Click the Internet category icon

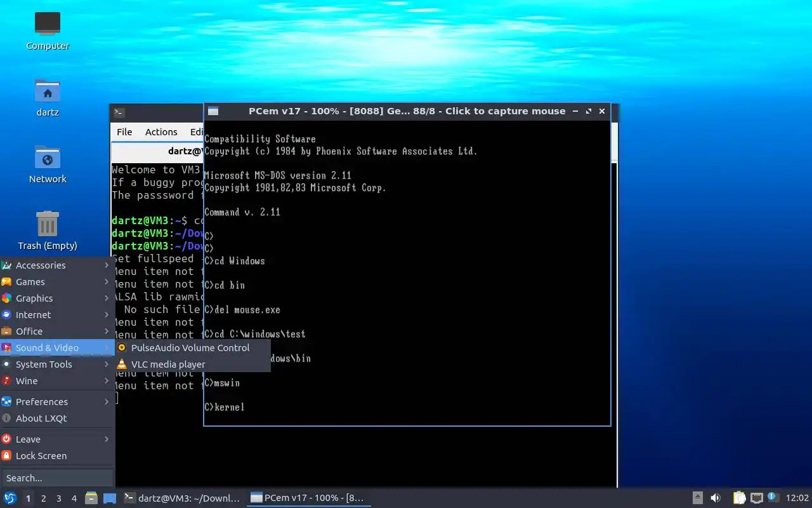click(x=6, y=315)
